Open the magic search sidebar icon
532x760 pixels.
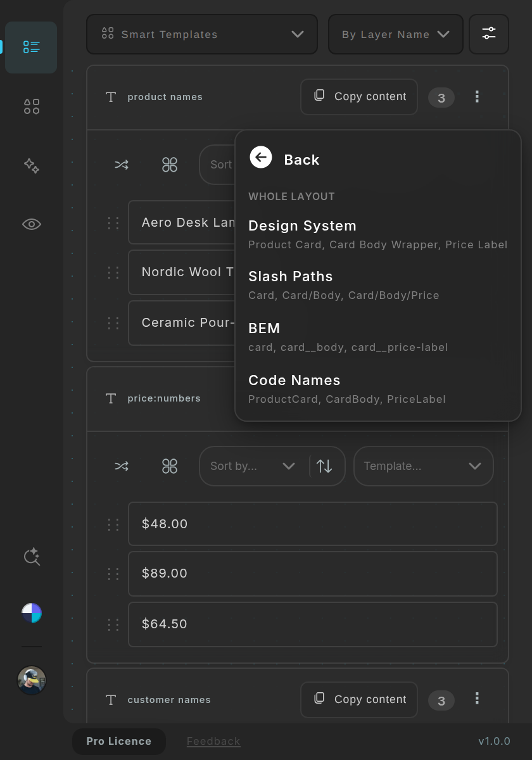coord(32,557)
